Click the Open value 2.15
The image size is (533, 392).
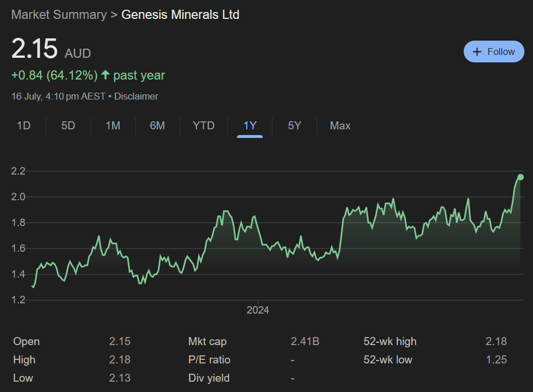[x=120, y=342]
